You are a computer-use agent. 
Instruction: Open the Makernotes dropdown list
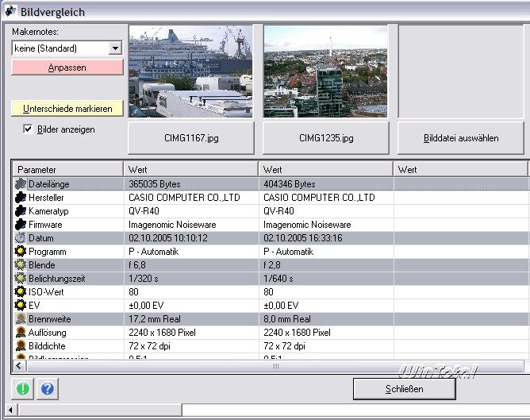[115, 48]
